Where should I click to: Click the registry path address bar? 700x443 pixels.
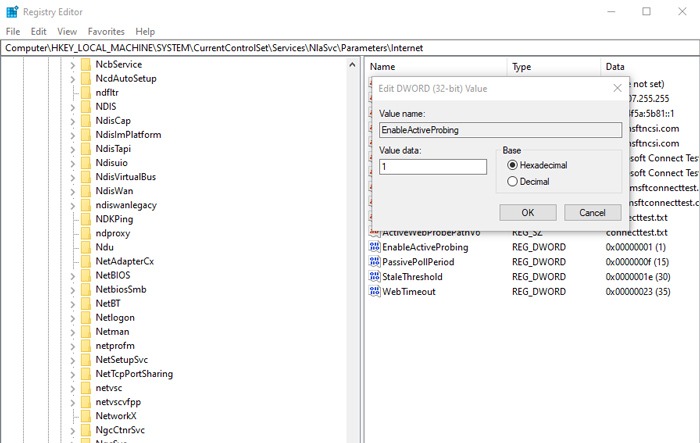[x=350, y=48]
